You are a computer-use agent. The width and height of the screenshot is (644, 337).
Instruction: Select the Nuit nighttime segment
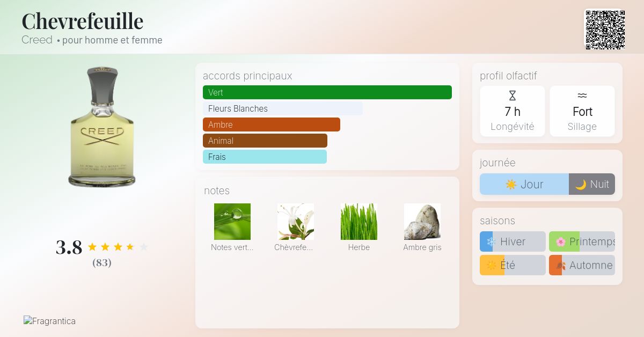(x=592, y=184)
